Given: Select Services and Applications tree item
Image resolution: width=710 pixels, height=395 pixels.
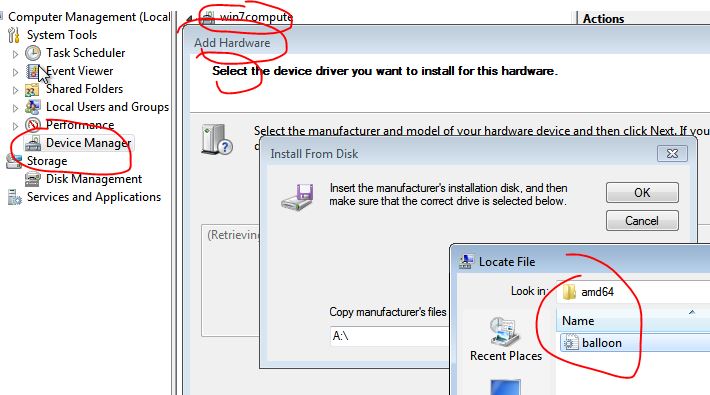Looking at the screenshot, I should tap(94, 197).
